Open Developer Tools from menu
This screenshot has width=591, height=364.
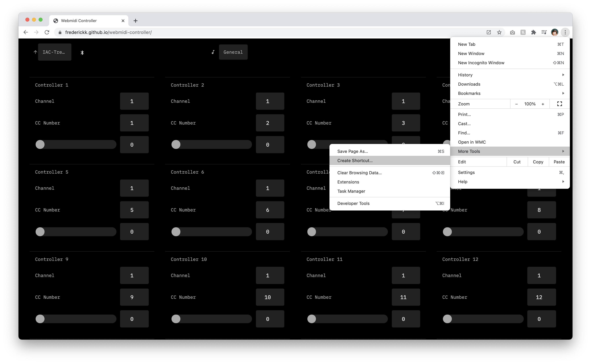(x=353, y=203)
